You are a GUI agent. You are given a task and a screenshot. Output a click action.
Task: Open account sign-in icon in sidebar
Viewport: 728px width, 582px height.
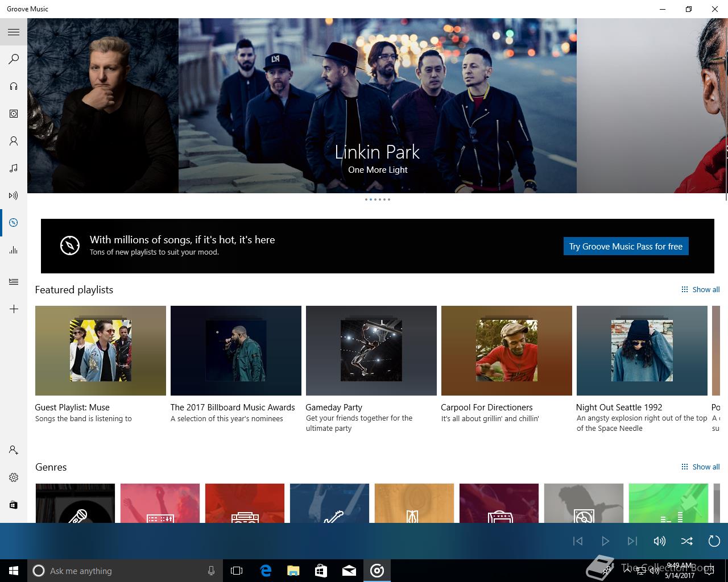14,450
